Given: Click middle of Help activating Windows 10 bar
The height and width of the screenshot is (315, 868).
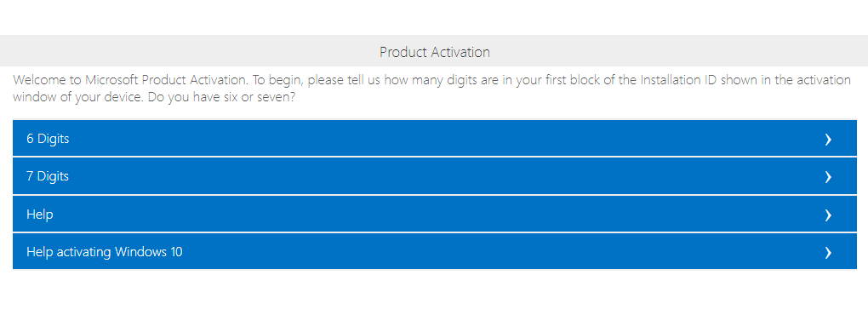Looking at the screenshot, I should tap(435, 252).
